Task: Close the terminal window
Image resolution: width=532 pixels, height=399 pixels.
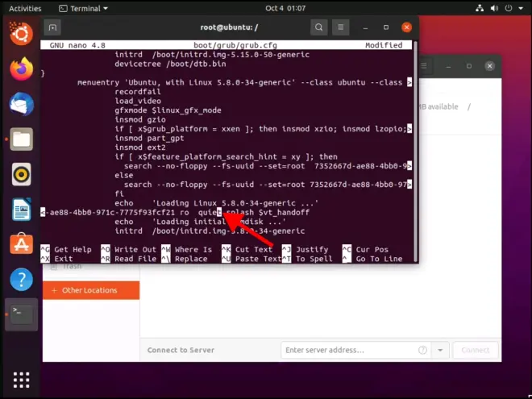Action: point(406,27)
